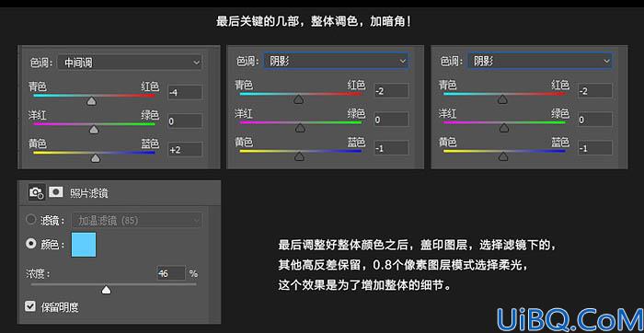Click the 浓度 density slider handle
644x333 pixels.
pyautogui.click(x=107, y=290)
